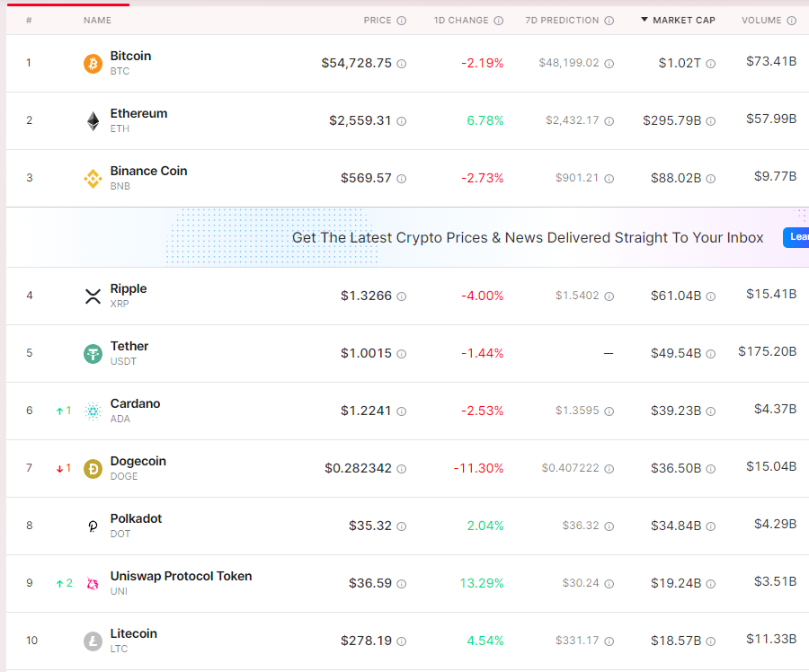Image resolution: width=809 pixels, height=672 pixels.
Task: Click Polkadot's $36.32 prediction value
Action: (x=581, y=526)
